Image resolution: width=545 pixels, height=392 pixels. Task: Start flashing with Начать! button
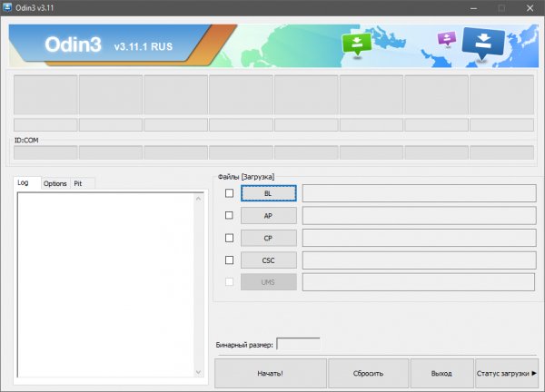pyautogui.click(x=271, y=373)
